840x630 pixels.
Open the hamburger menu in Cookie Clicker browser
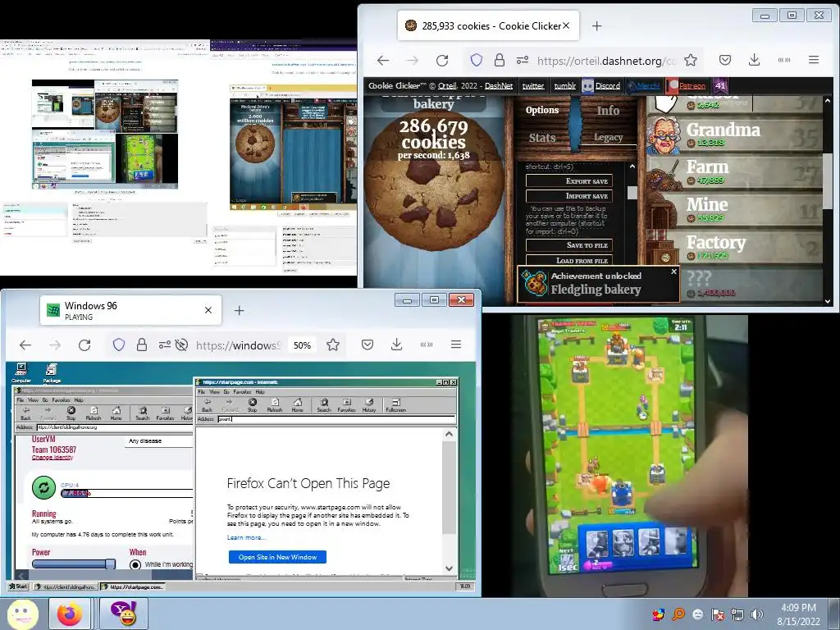(x=813, y=60)
